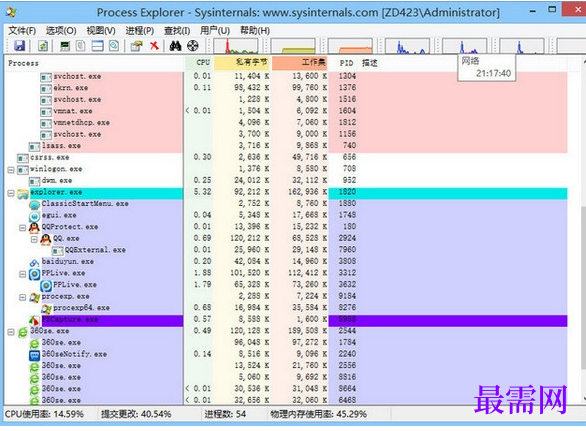Click the orange physical memory graph
586x431 pixels.
[x=351, y=46]
